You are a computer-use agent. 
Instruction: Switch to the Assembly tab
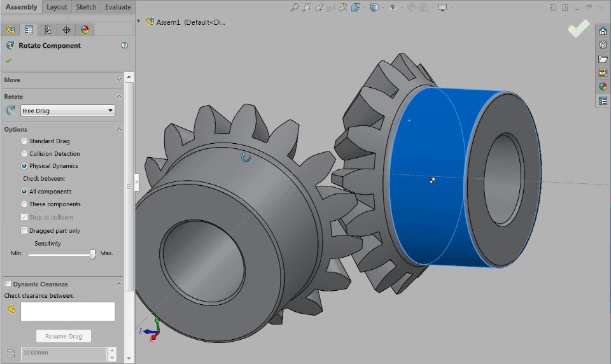tap(22, 7)
